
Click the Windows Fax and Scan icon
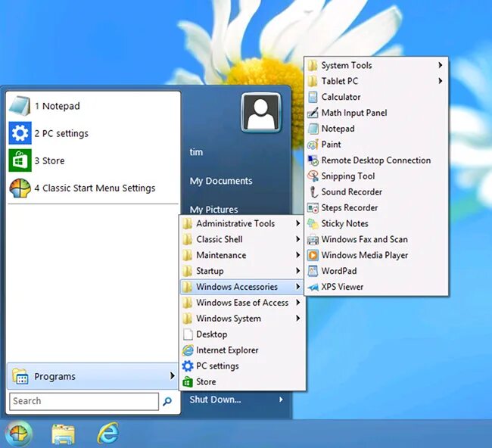click(x=313, y=239)
